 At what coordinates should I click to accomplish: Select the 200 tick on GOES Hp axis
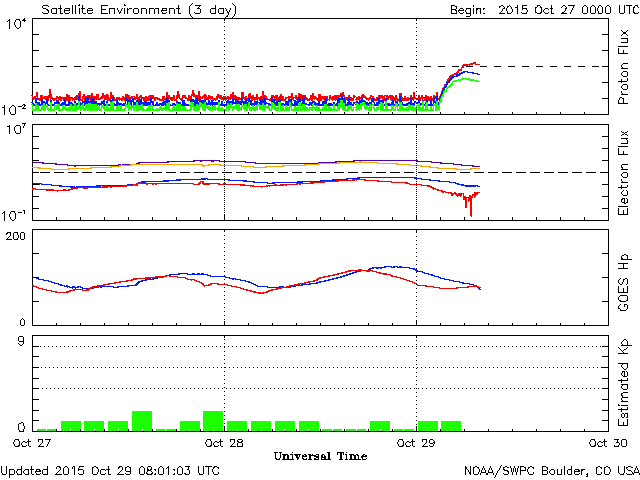click(x=17, y=235)
